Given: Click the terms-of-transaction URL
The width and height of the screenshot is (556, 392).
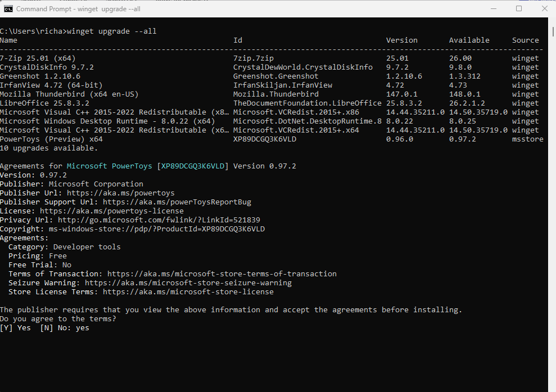Looking at the screenshot, I should (x=222, y=274).
